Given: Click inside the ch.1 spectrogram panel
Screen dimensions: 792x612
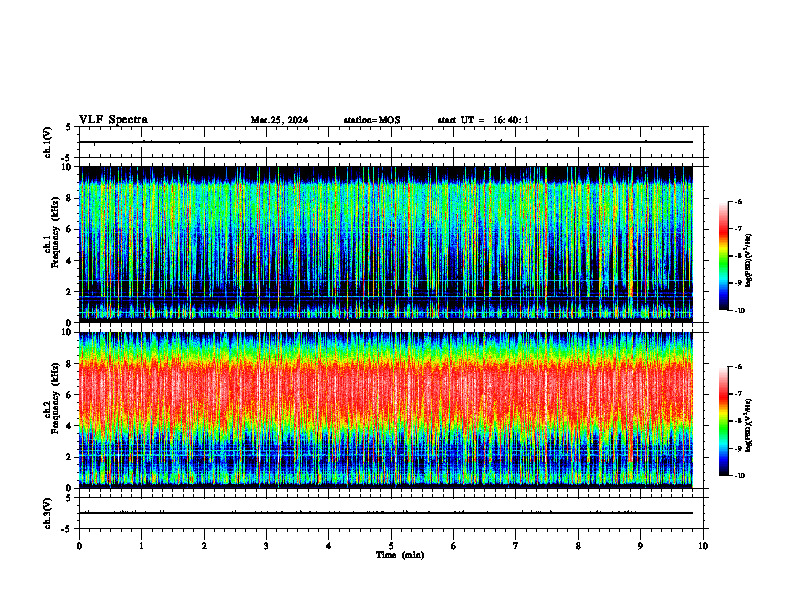Looking at the screenshot, I should (x=386, y=244).
